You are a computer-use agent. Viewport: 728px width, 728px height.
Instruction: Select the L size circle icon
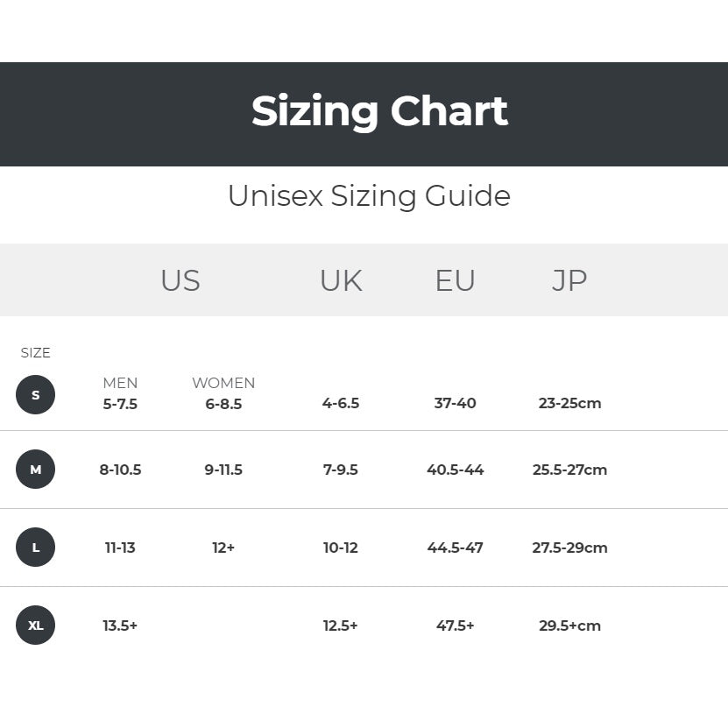click(35, 548)
